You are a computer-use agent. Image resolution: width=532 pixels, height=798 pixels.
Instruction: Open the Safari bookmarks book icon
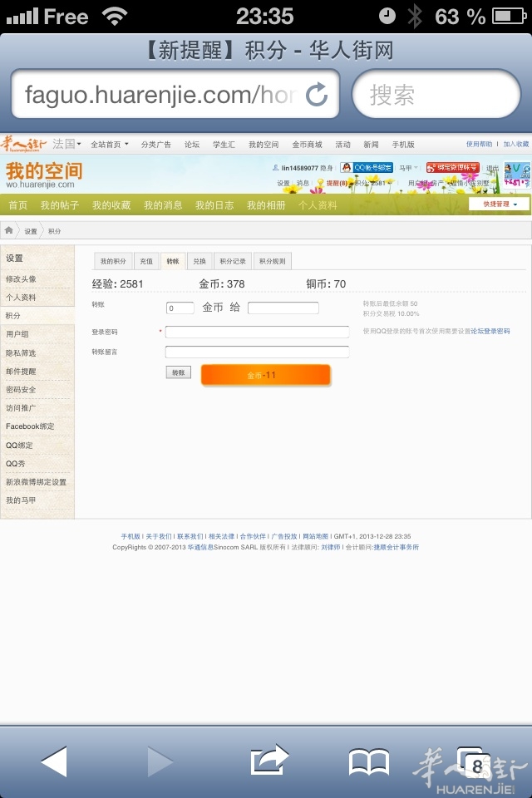[x=368, y=761]
